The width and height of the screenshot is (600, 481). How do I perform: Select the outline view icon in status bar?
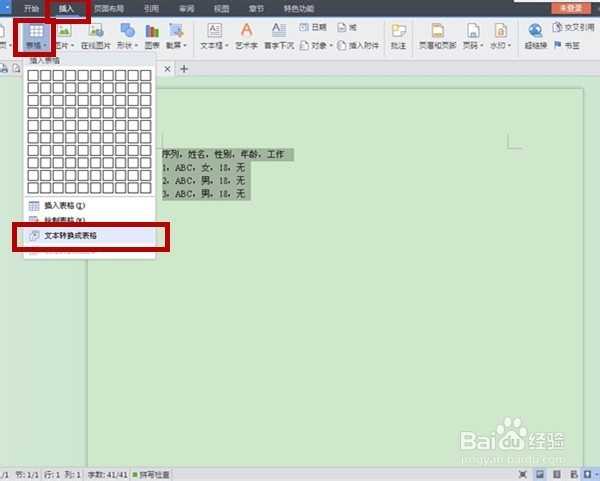tap(557, 474)
